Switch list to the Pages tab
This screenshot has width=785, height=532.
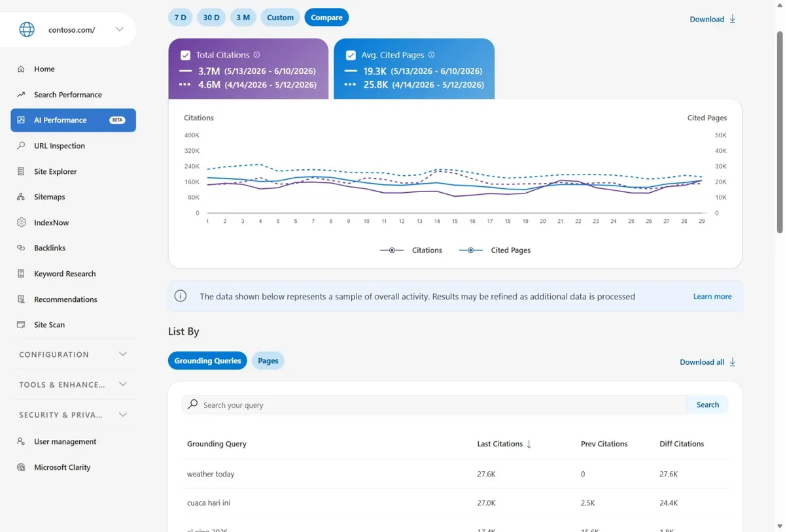268,361
